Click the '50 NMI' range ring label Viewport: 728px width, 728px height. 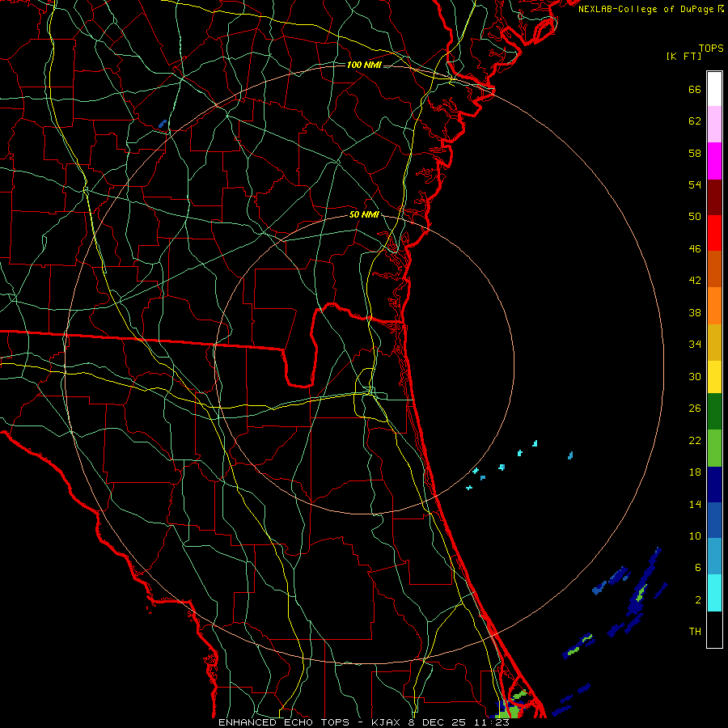tap(365, 214)
